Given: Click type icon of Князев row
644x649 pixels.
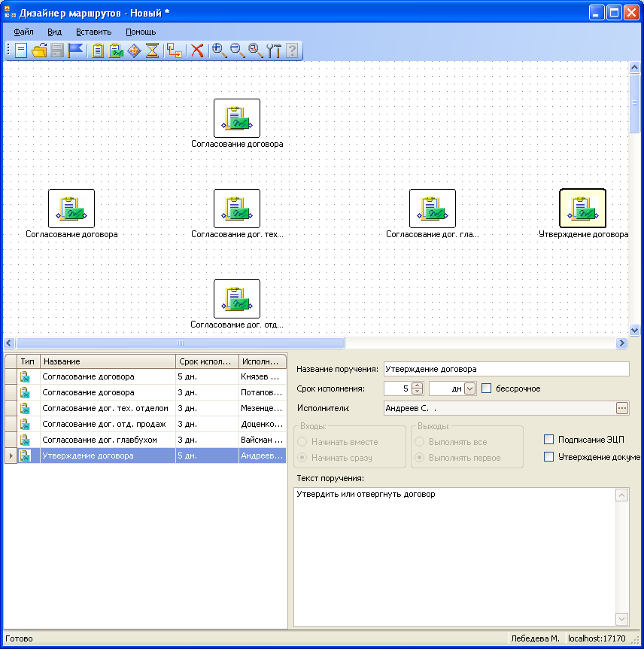Looking at the screenshot, I should (x=26, y=376).
